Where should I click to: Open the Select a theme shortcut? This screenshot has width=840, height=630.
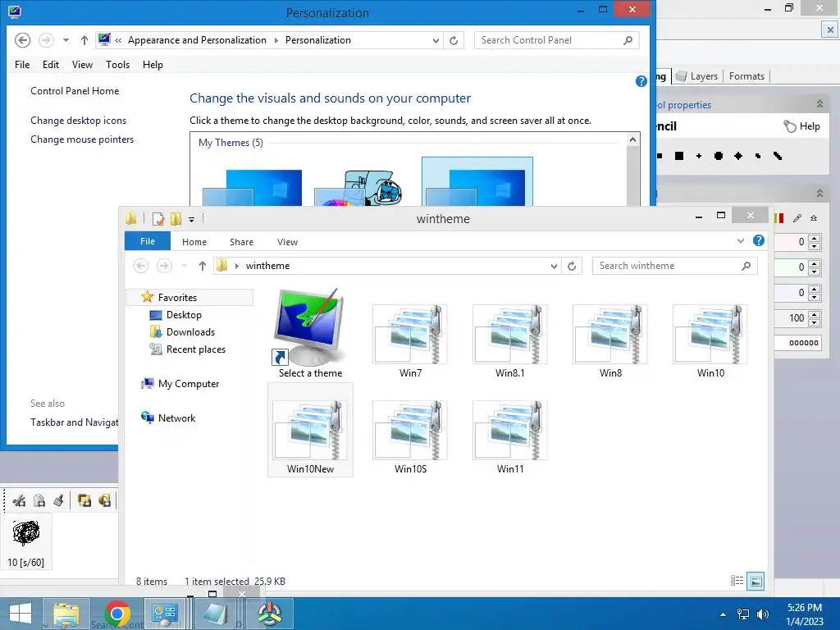pos(310,333)
